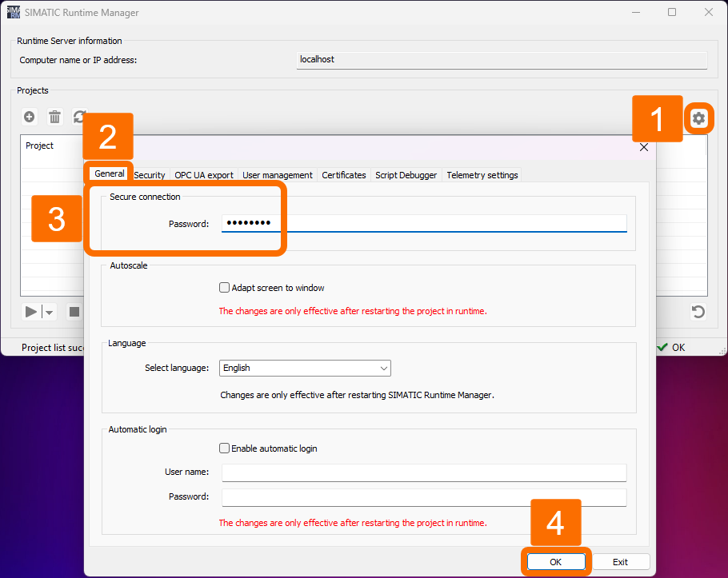The height and width of the screenshot is (578, 728).
Task: Open the Script Debugger tab
Action: coord(406,175)
